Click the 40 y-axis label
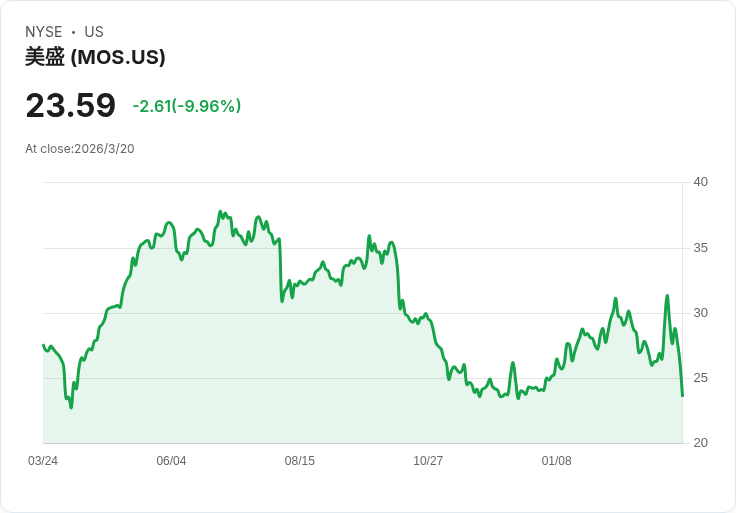The width and height of the screenshot is (736, 513). point(701,182)
